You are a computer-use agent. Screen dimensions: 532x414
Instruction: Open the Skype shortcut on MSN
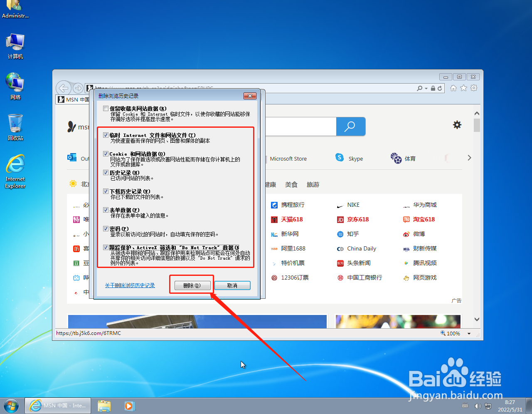[x=349, y=158]
